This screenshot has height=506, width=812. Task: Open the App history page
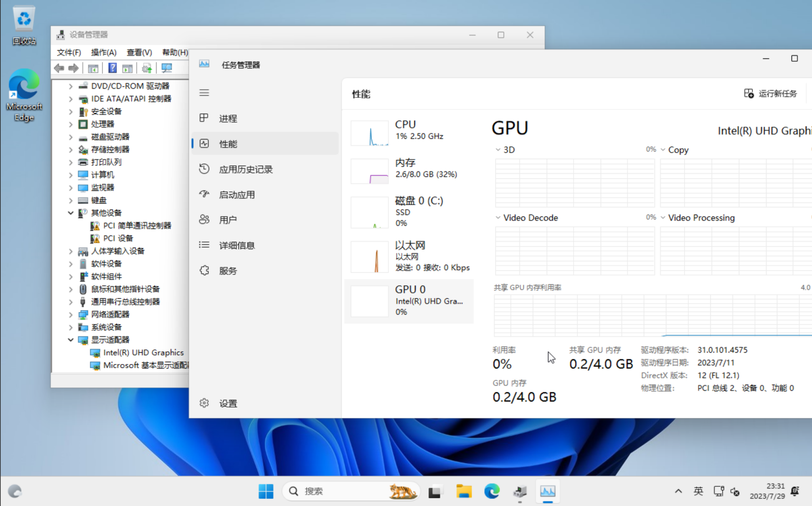pyautogui.click(x=245, y=169)
